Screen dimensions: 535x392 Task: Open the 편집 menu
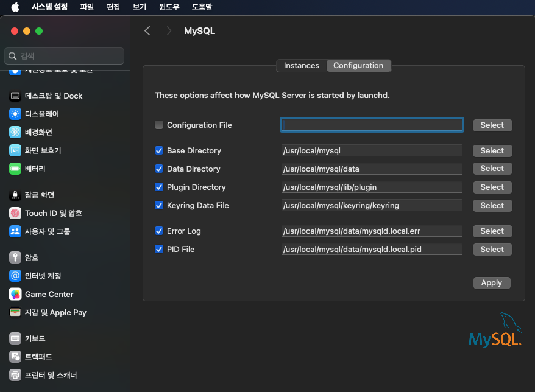pyautogui.click(x=113, y=7)
